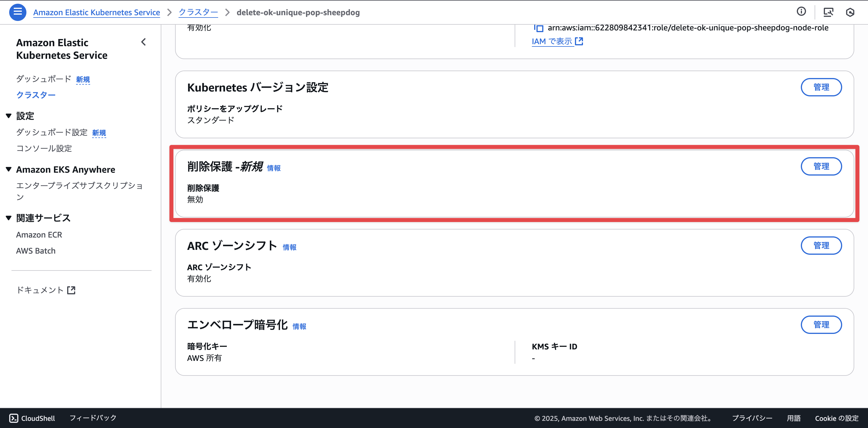Collapse the 関連サービス section
This screenshot has width=868, height=428.
9,218
